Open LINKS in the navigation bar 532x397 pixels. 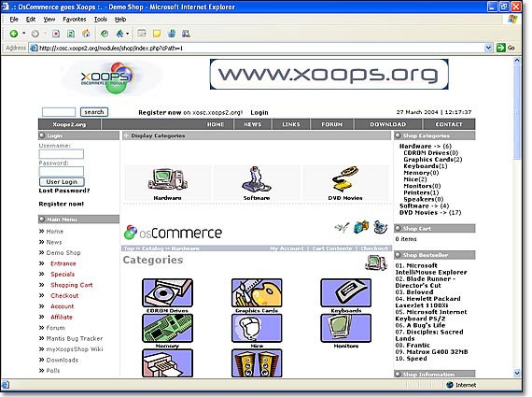291,124
